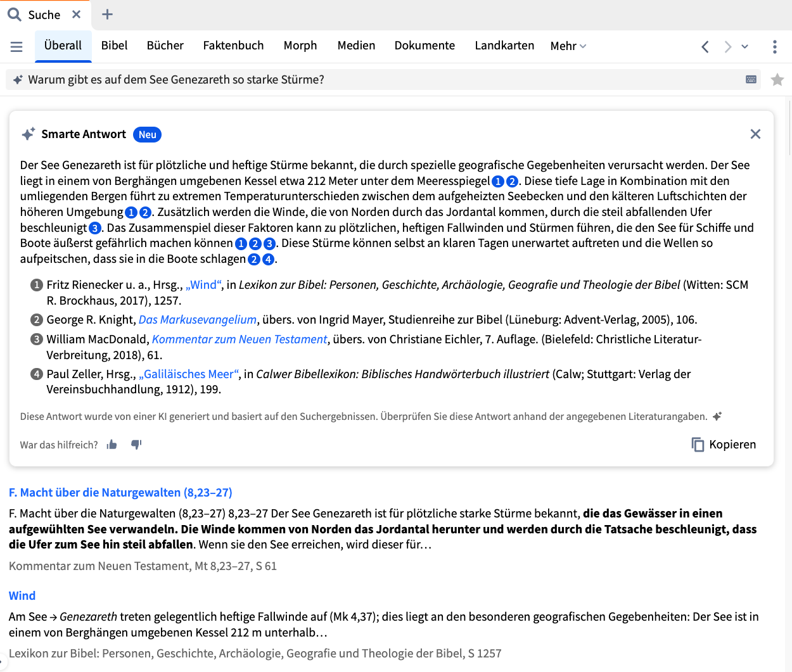
Task: Open the „Galiläisches Meer“ link
Action: click(x=189, y=374)
